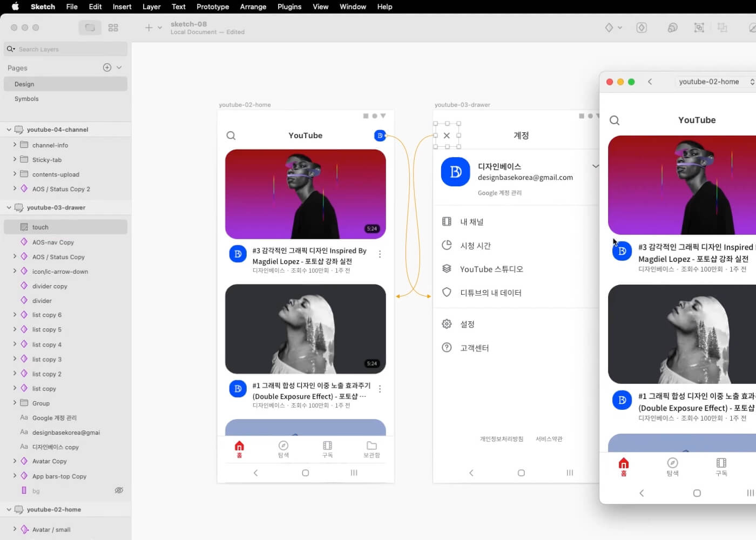Click 탐색 compass icon in home artboard

tap(283, 446)
